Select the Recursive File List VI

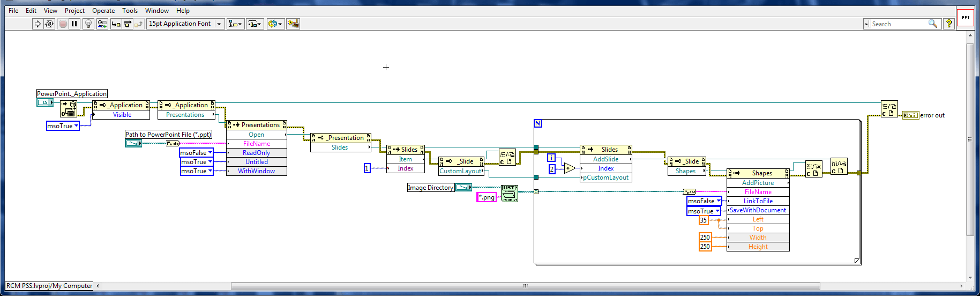coord(510,194)
